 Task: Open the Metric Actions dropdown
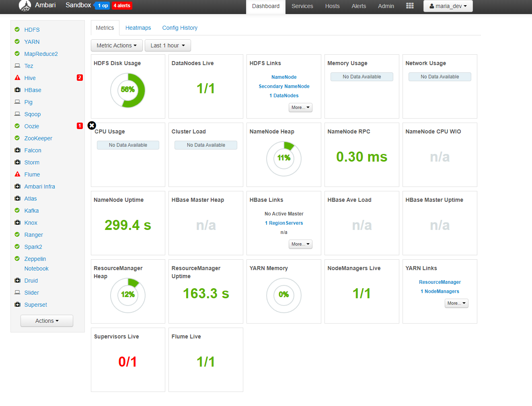(117, 45)
